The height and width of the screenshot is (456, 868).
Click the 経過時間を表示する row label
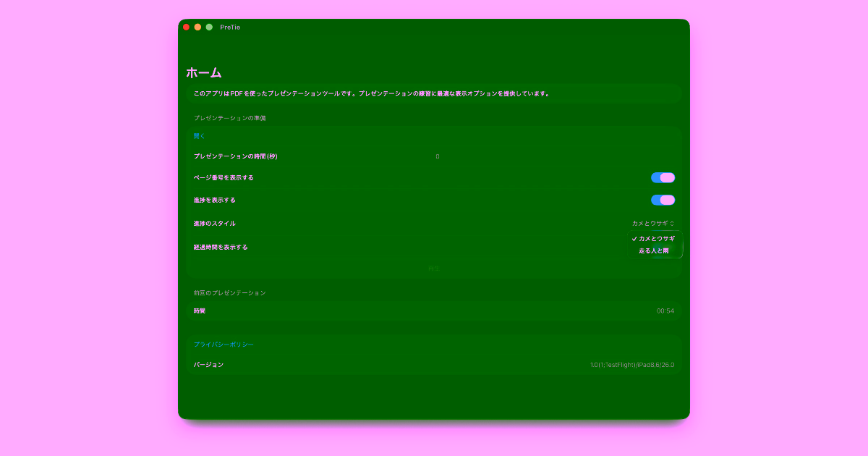pyautogui.click(x=221, y=248)
